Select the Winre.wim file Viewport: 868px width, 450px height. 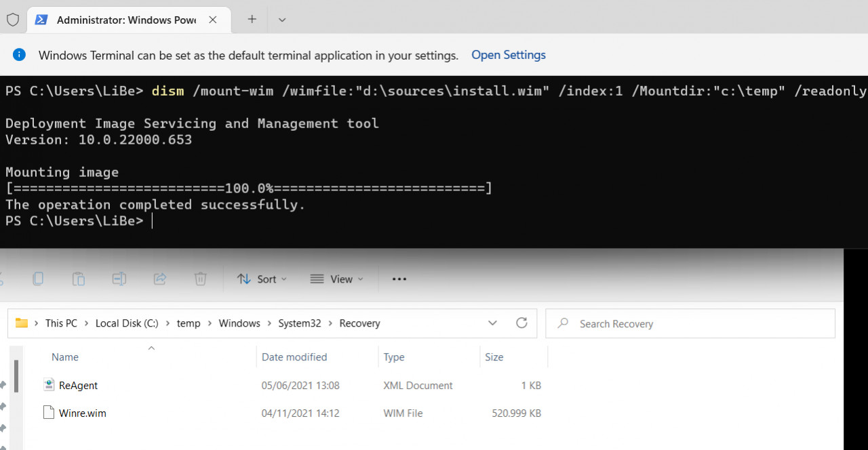coord(82,413)
